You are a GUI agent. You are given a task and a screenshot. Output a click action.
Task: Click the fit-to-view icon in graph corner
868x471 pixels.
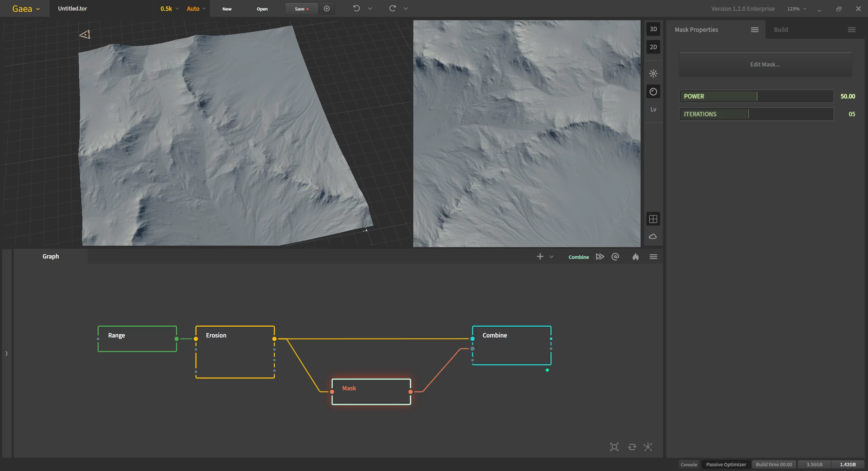point(614,447)
